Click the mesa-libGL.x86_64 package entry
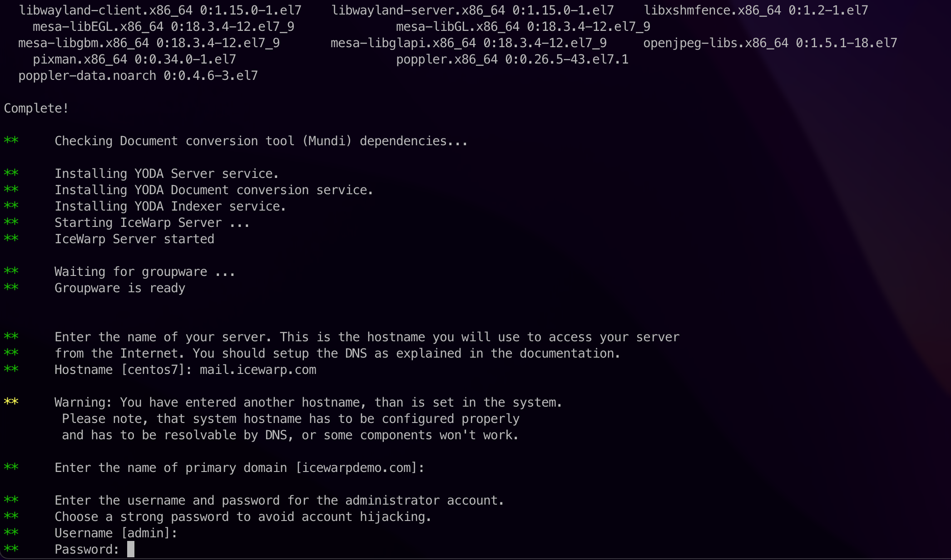Screen dimensions: 951x560 [523, 26]
